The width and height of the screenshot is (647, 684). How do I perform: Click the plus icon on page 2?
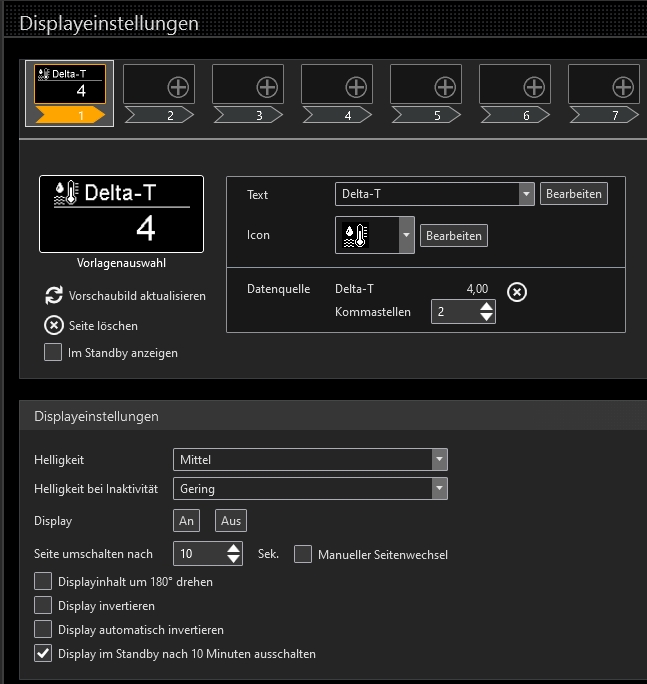coord(178,87)
